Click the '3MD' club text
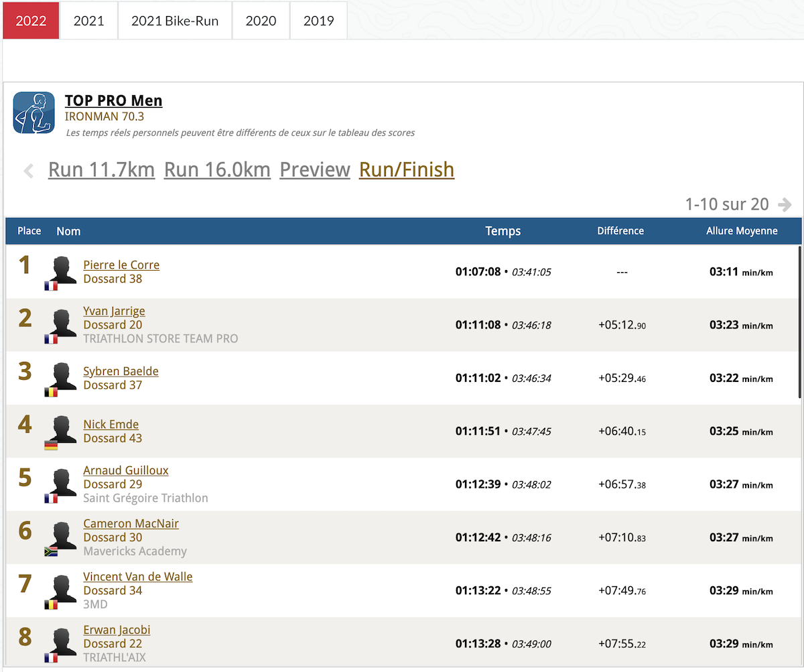Viewport: 804px width, 672px height. coord(95,604)
